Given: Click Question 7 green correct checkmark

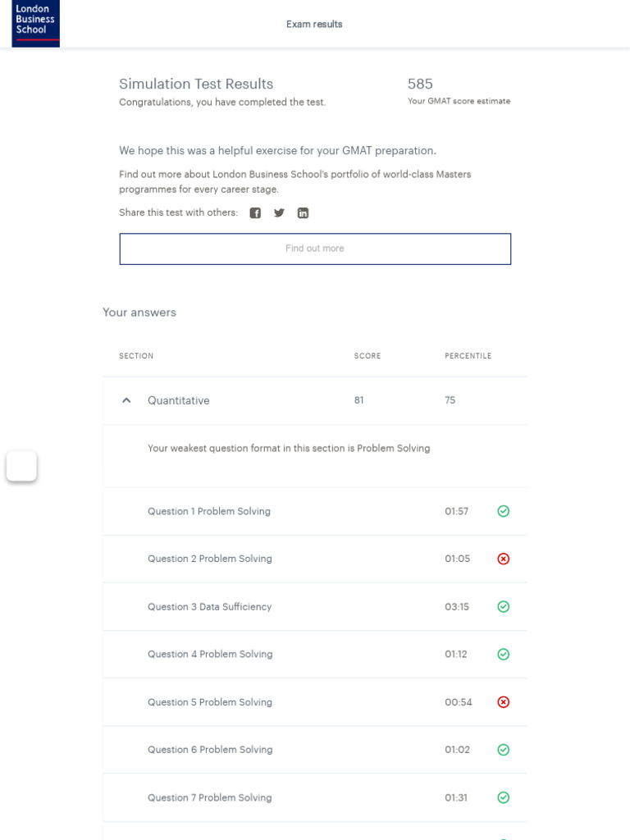Looking at the screenshot, I should click(504, 797).
